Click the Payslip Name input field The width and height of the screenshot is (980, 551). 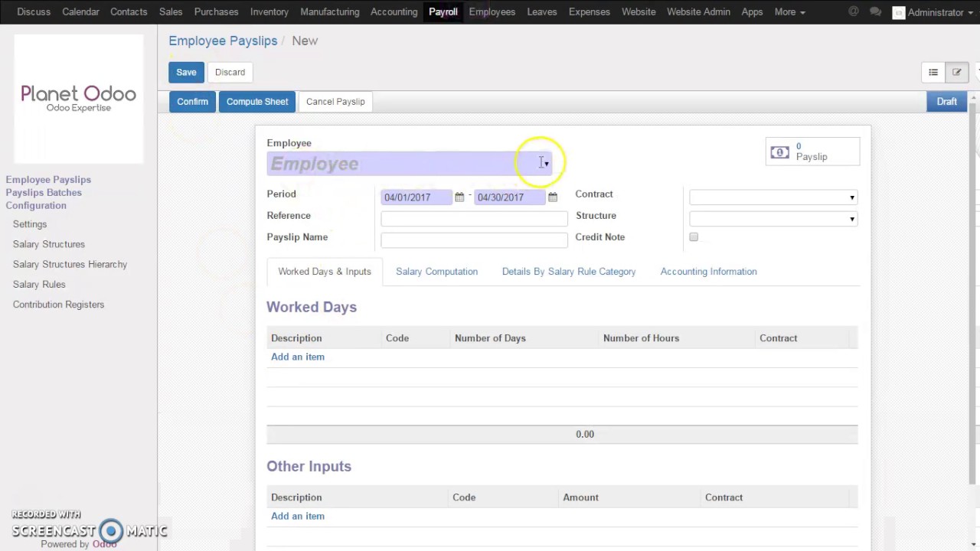point(474,240)
